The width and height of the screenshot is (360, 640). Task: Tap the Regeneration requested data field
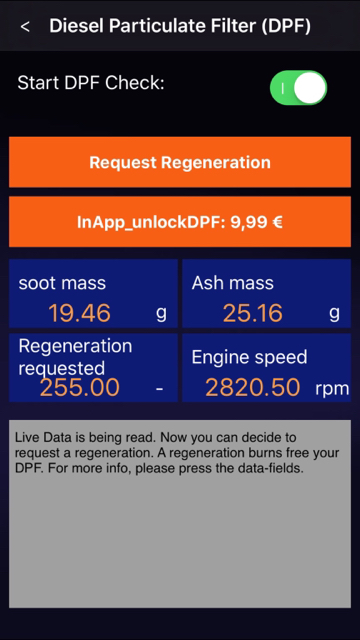[93, 368]
